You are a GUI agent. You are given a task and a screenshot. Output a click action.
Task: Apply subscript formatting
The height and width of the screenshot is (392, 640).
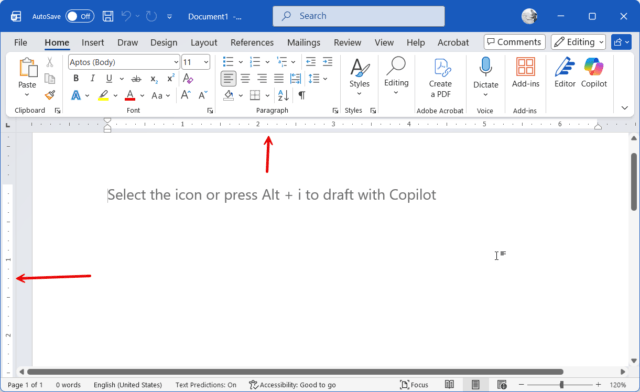click(154, 79)
